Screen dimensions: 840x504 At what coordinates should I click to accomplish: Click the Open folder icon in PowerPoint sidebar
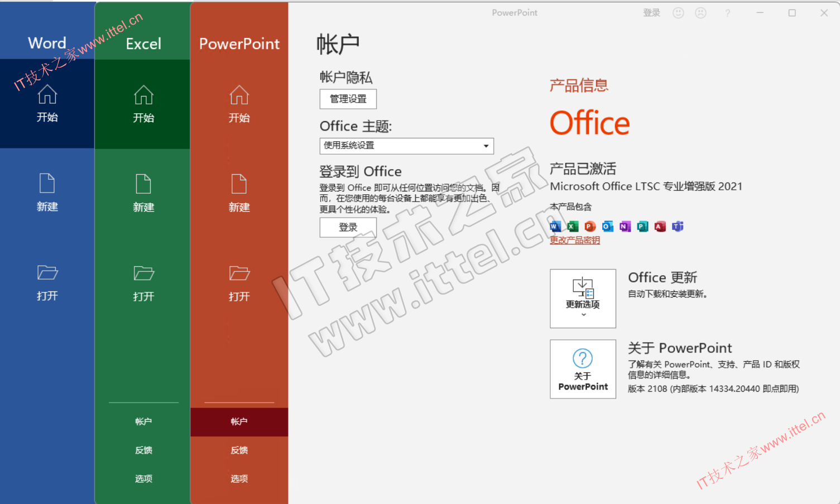pyautogui.click(x=239, y=273)
